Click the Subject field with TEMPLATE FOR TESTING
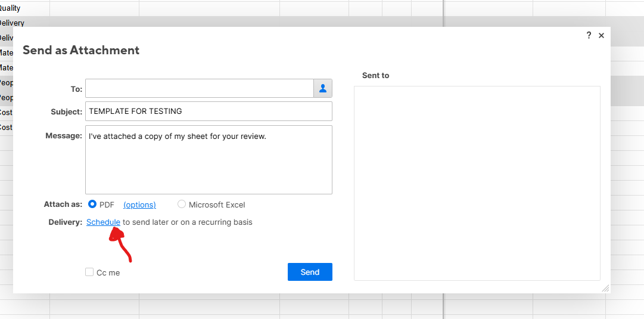 209,112
